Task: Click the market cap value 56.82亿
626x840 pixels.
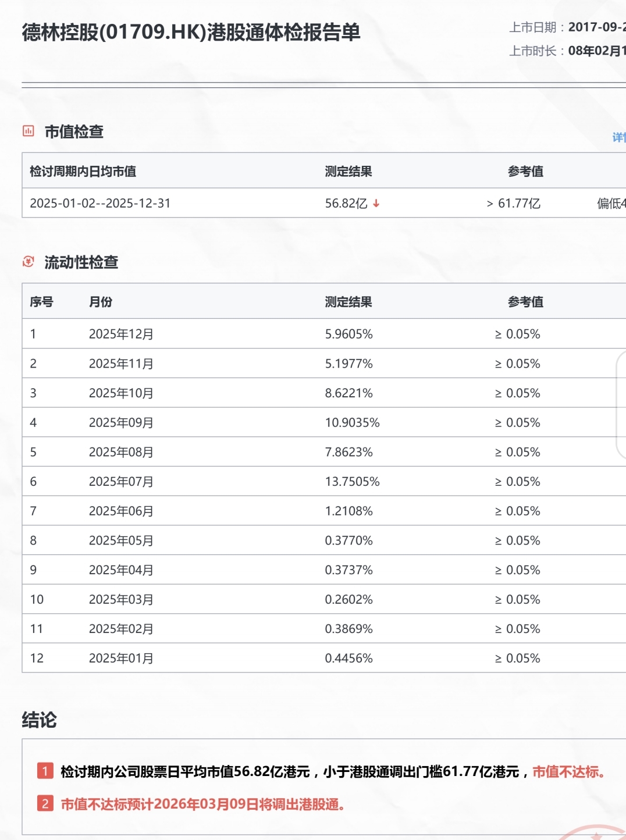Action: click(346, 203)
